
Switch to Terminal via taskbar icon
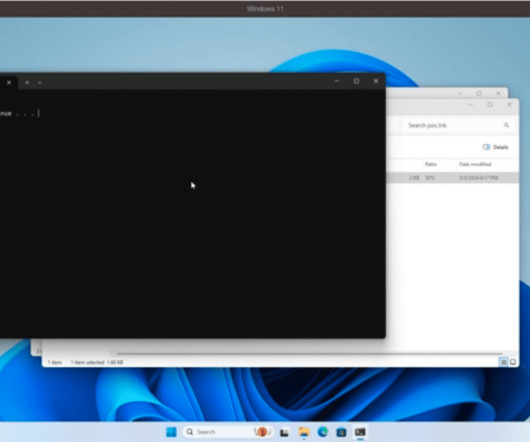point(360,432)
